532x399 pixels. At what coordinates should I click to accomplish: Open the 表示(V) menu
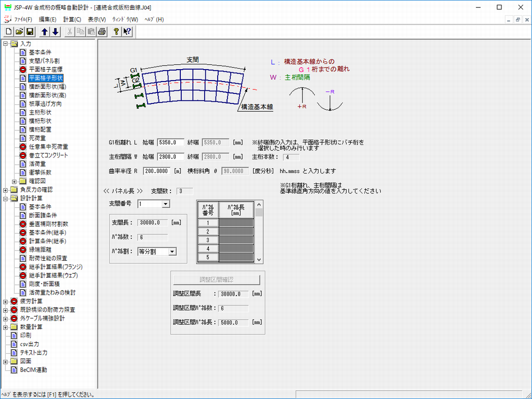pyautogui.click(x=97, y=19)
